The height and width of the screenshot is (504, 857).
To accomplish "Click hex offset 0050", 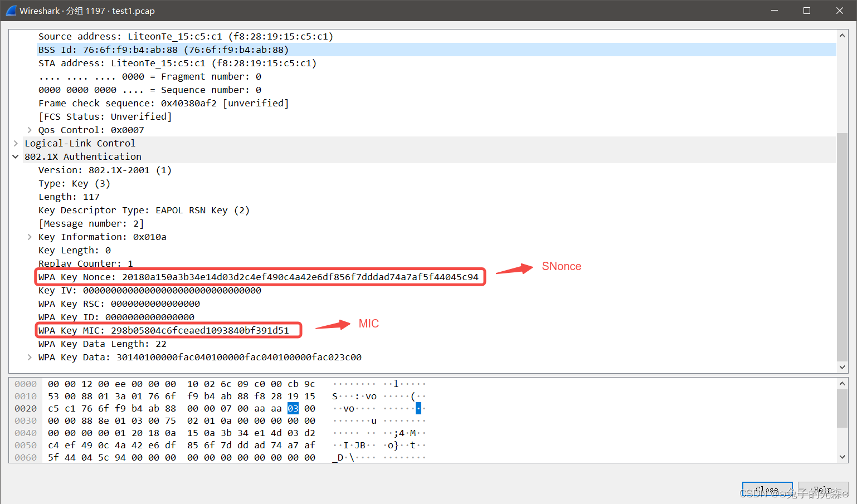I will 26,445.
